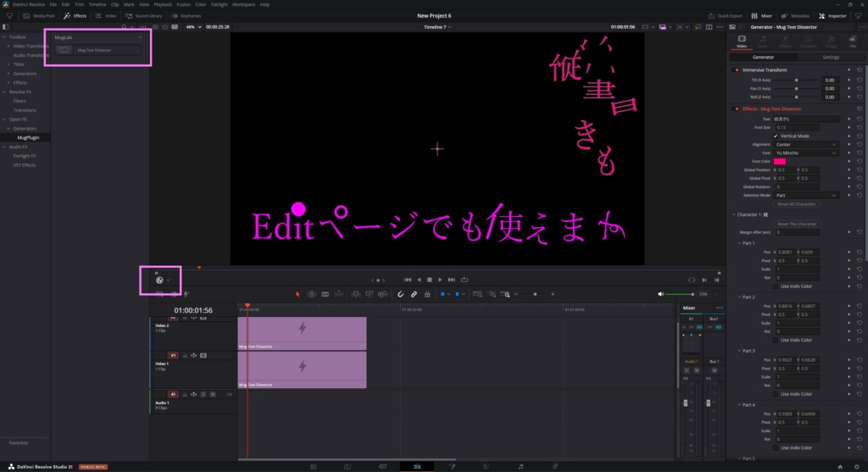The image size is (868, 472).
Task: Toggle the position lock padlock icon
Action: (427, 294)
